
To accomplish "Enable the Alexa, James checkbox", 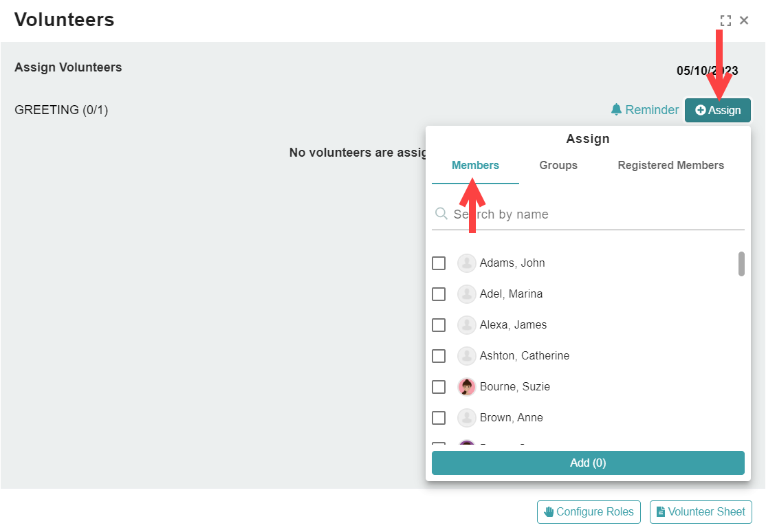I will pos(439,325).
